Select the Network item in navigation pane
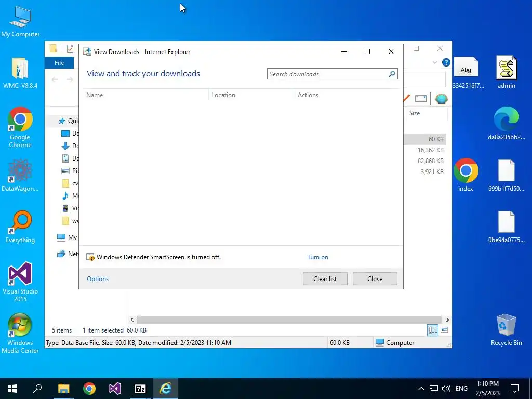532x399 pixels. [68, 254]
